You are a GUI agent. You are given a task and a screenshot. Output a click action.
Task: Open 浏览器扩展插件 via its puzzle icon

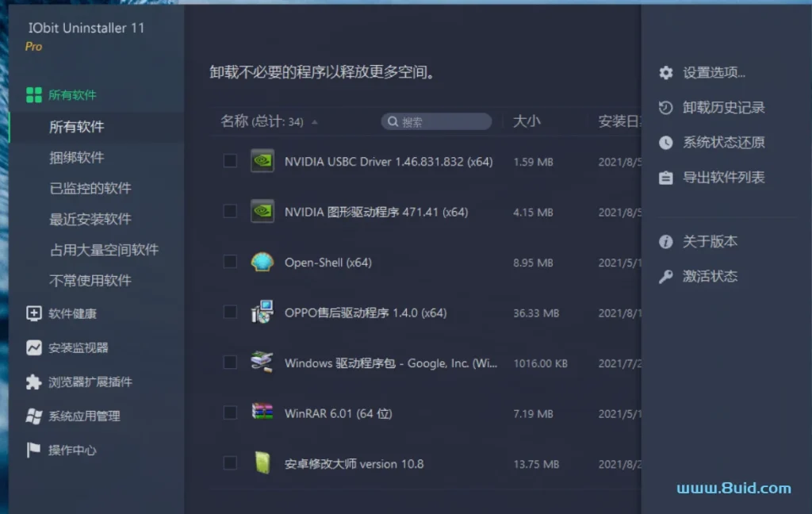(x=33, y=382)
